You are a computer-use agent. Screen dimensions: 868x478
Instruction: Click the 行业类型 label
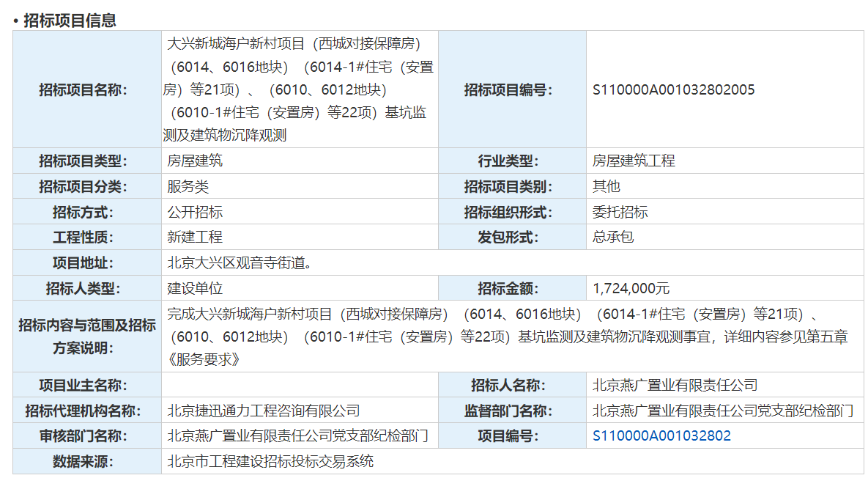(x=508, y=161)
